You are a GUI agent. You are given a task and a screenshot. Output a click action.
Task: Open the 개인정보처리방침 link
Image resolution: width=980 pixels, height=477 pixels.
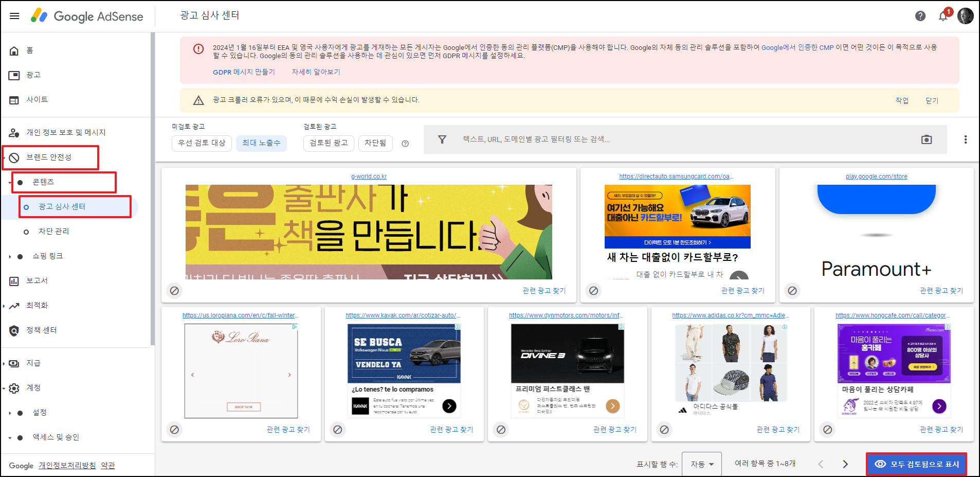(x=67, y=465)
